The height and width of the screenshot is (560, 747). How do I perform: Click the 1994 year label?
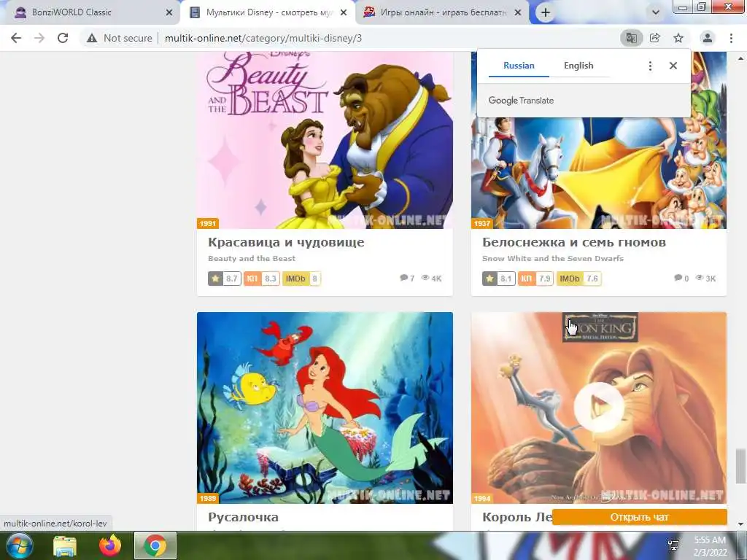pos(481,498)
